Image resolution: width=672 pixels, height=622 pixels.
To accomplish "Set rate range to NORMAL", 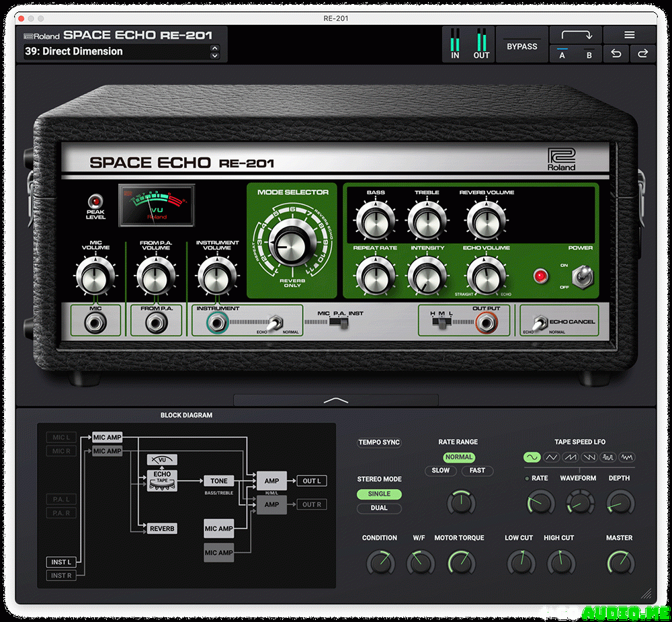I will [x=458, y=457].
